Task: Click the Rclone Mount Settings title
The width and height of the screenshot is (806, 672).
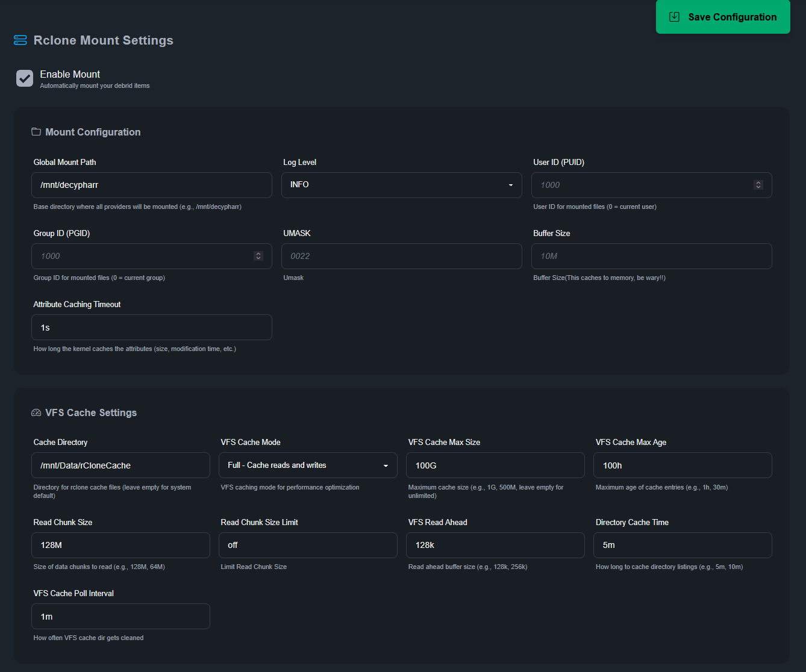Action: point(103,40)
